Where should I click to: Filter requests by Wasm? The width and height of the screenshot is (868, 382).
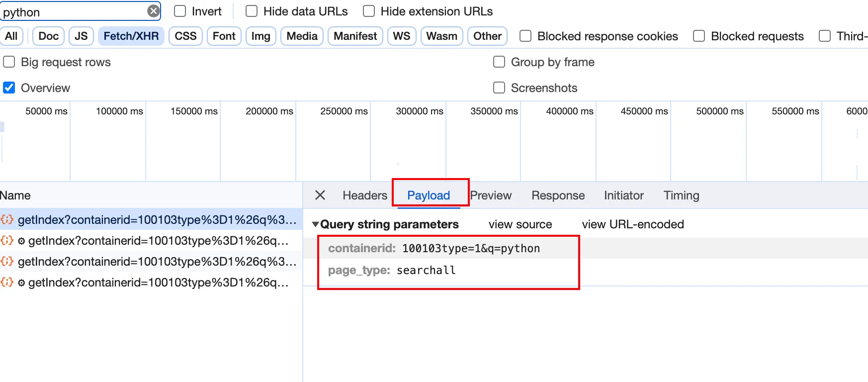442,36
